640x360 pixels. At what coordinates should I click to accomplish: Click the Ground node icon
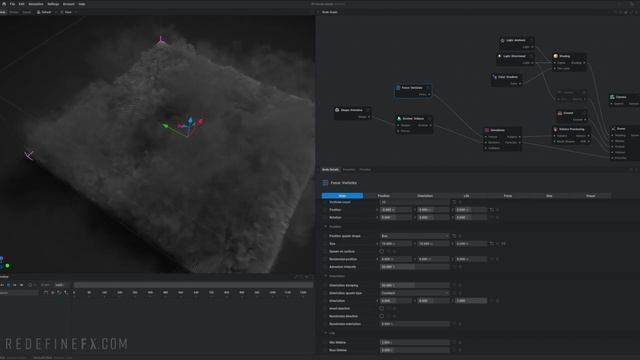(x=560, y=113)
